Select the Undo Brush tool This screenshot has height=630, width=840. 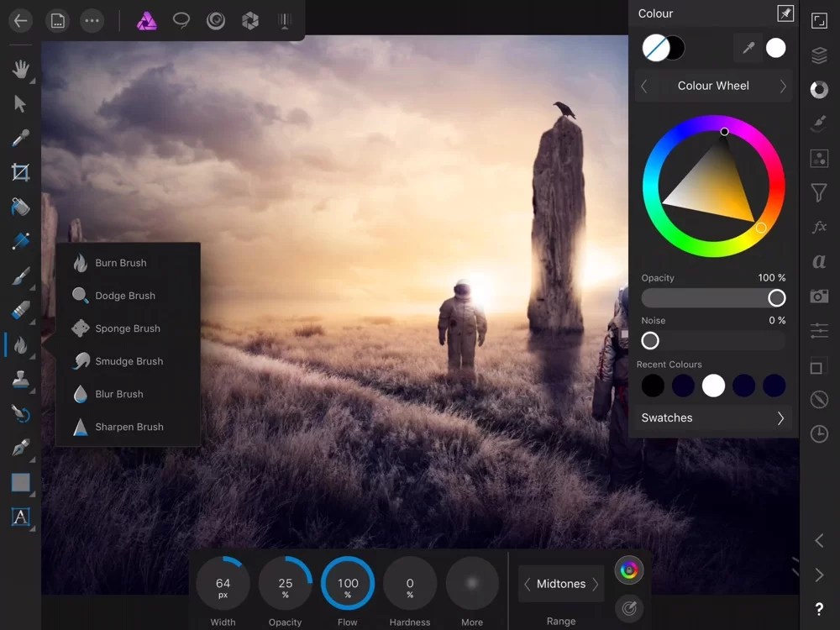tap(20, 413)
